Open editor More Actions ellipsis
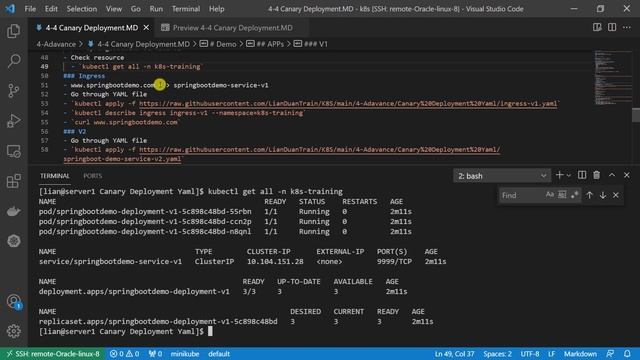Viewport: 640px width, 360px height. (627, 27)
